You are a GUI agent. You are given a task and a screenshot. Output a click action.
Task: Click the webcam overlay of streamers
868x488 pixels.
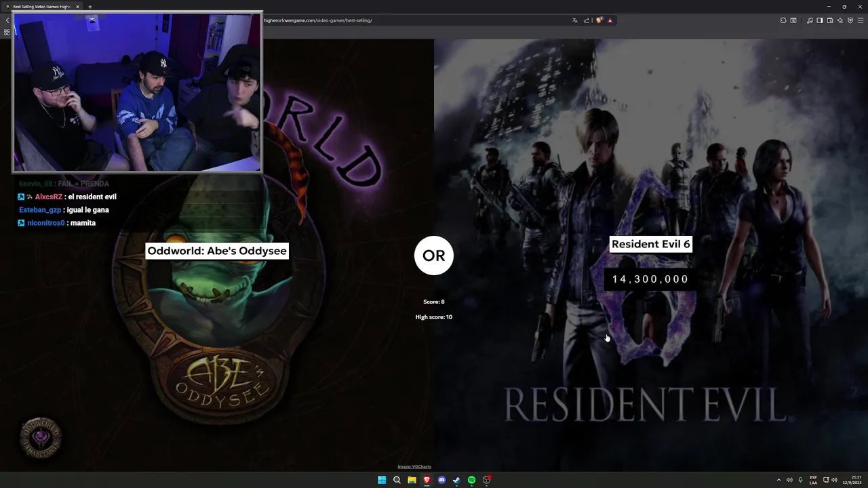tap(137, 92)
